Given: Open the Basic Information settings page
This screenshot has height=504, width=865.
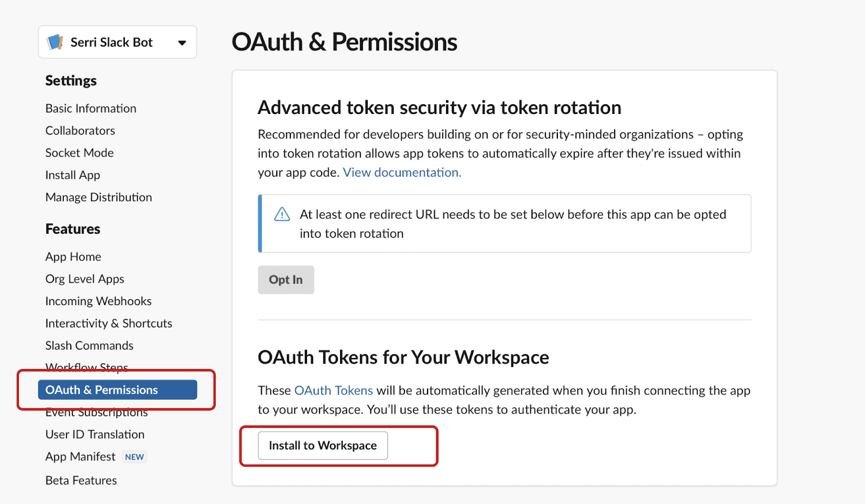Looking at the screenshot, I should point(91,109).
